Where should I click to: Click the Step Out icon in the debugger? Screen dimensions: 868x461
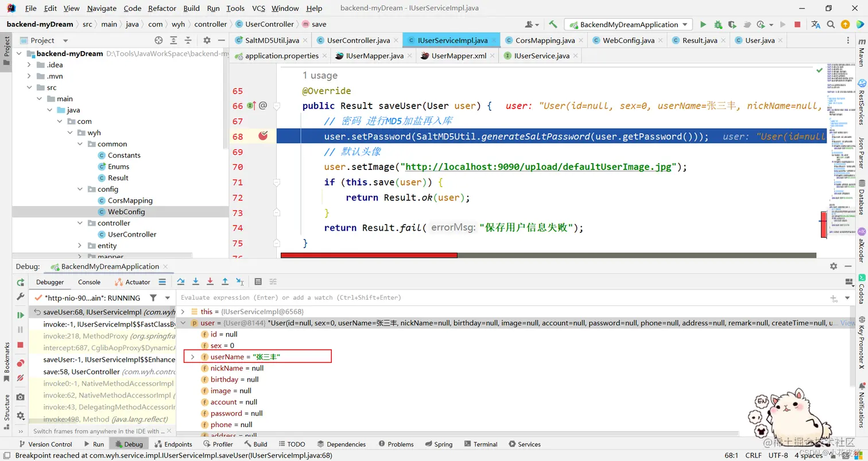point(225,281)
